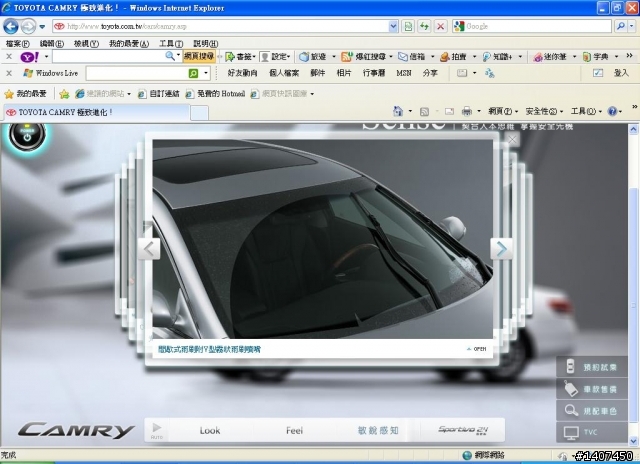Click the green Windows Live search button
This screenshot has height=464, width=640.
[193, 73]
